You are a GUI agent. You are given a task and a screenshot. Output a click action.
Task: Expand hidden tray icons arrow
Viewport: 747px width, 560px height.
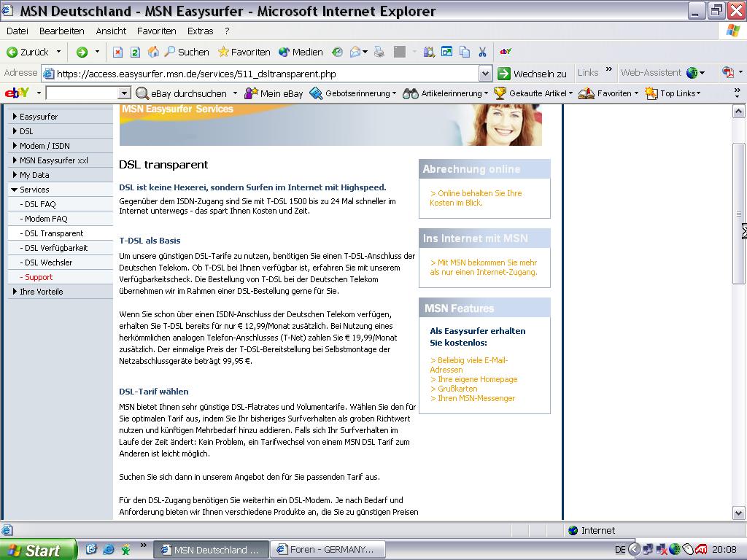[x=634, y=550]
